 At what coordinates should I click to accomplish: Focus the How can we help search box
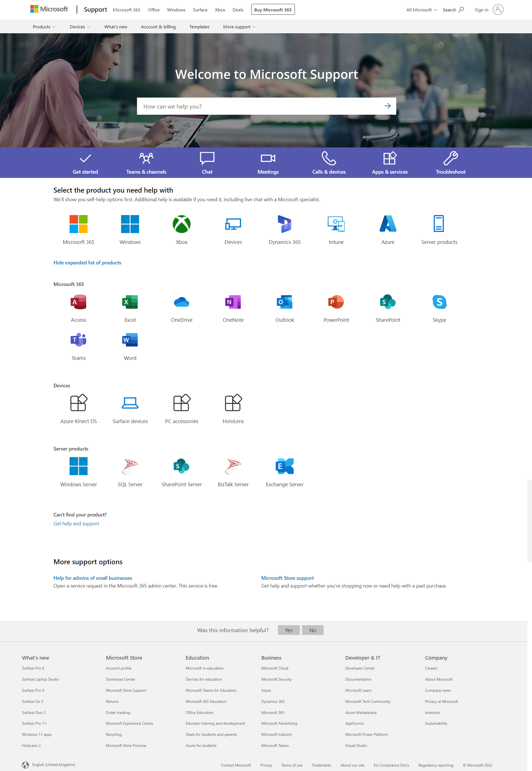tap(260, 106)
